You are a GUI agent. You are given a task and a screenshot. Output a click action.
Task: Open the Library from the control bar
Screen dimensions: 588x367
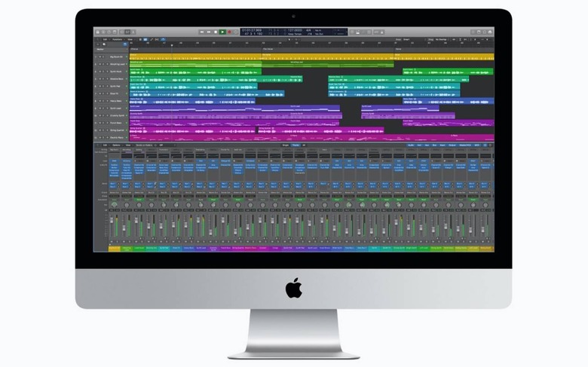tap(98, 32)
